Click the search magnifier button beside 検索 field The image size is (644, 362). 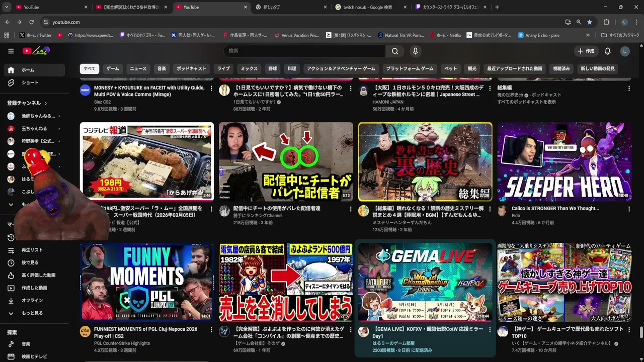[x=395, y=51]
